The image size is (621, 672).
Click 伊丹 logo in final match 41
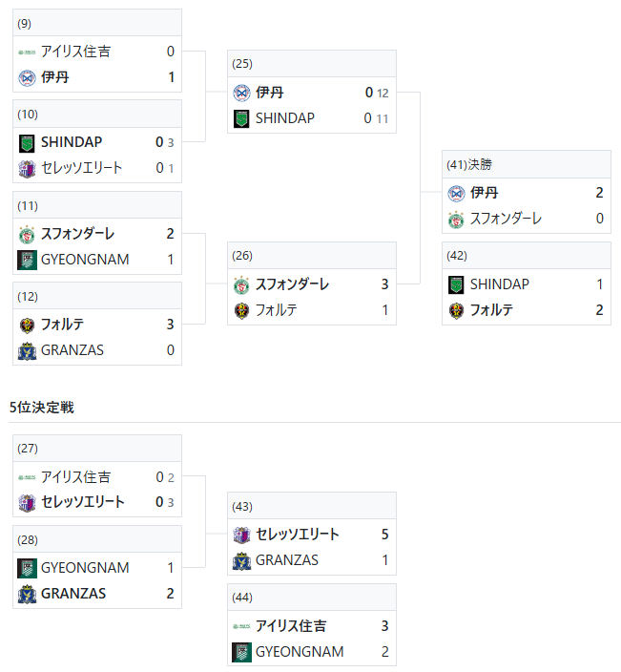[x=456, y=194]
